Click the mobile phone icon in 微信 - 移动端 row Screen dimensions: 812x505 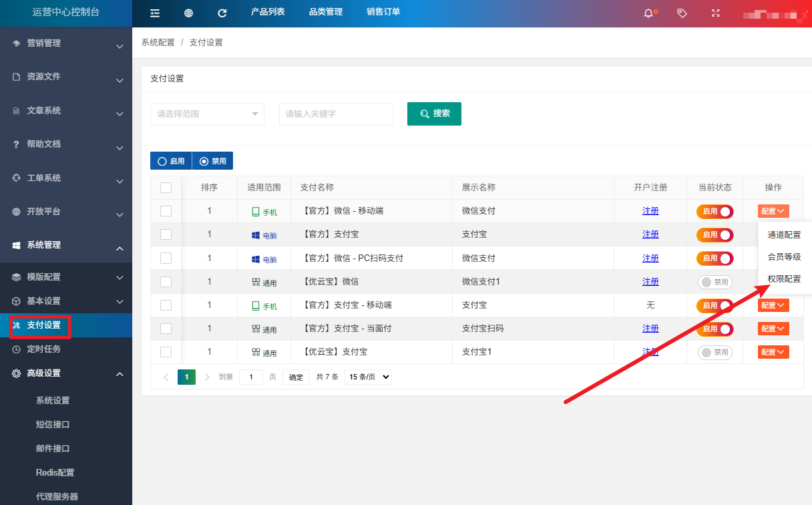tap(255, 212)
